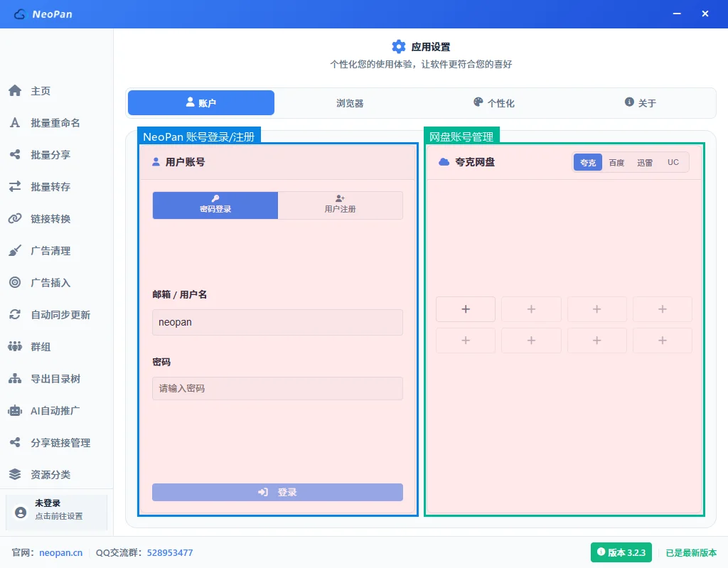Select the 迅雷 drive option
This screenshot has width=728, height=568.
point(645,163)
